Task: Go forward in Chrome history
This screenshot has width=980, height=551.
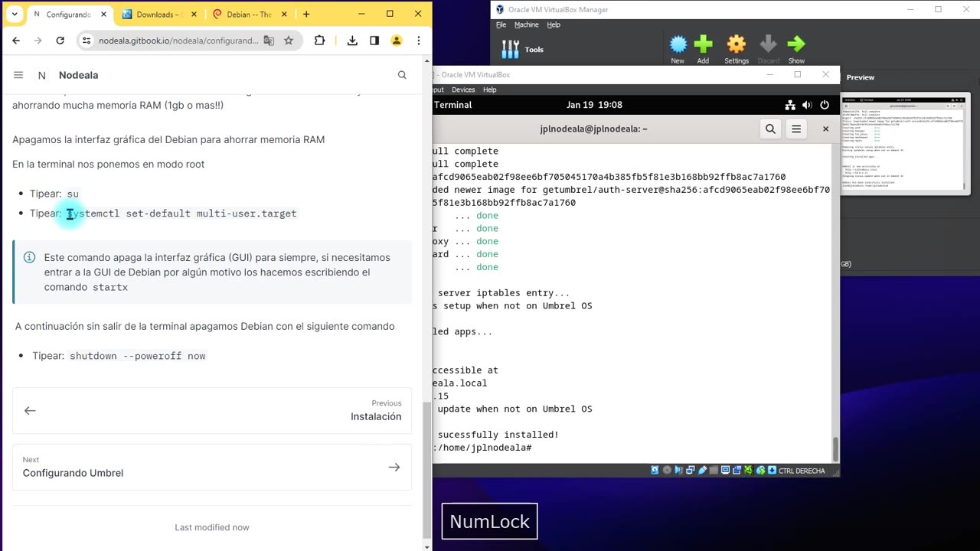Action: [x=38, y=41]
